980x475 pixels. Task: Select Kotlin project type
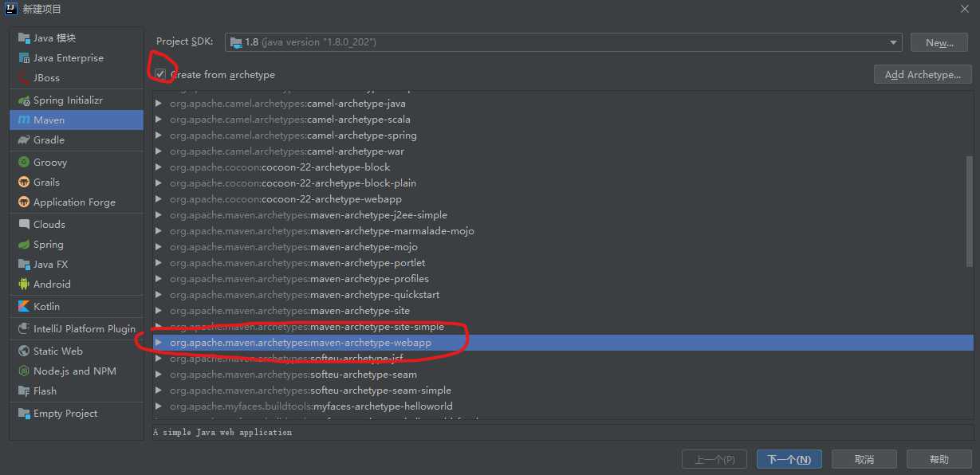77,307
